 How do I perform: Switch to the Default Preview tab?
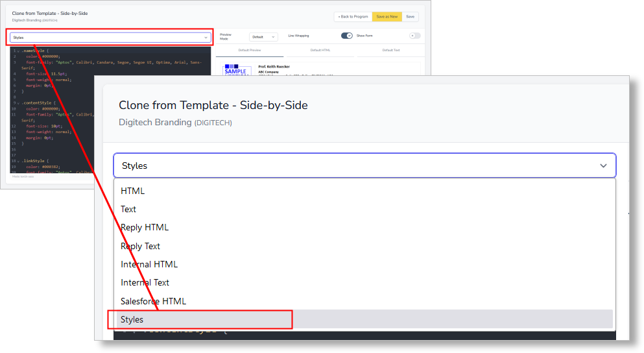pyautogui.click(x=249, y=50)
